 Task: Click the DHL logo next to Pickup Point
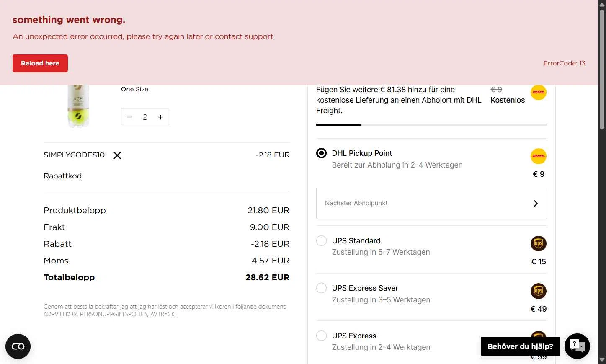click(x=539, y=156)
